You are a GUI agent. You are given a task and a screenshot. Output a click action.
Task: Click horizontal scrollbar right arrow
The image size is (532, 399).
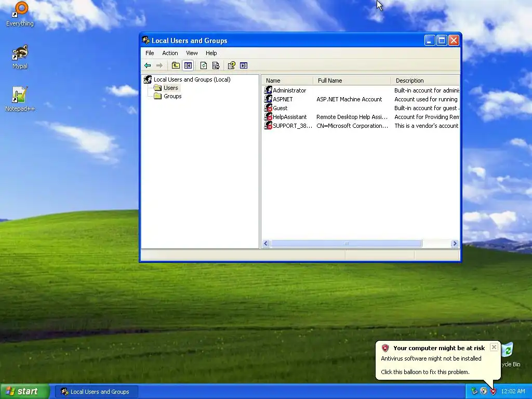pyautogui.click(x=455, y=243)
